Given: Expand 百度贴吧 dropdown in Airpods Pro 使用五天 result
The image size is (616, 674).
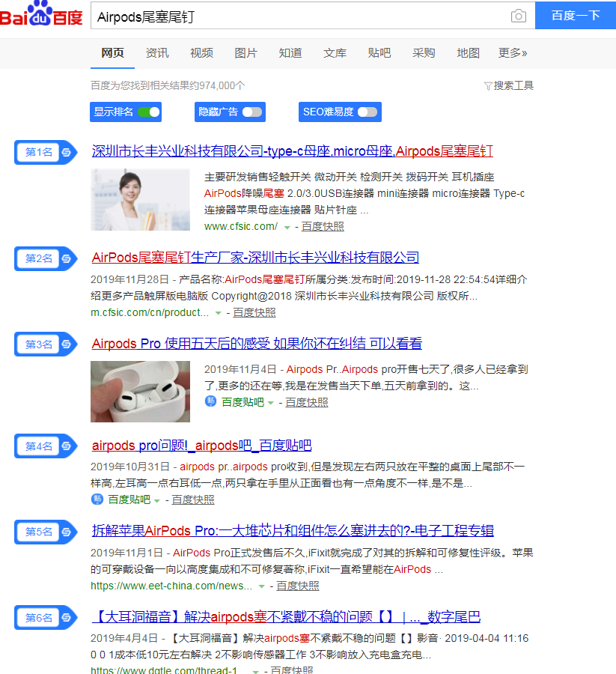Looking at the screenshot, I should click(x=271, y=403).
